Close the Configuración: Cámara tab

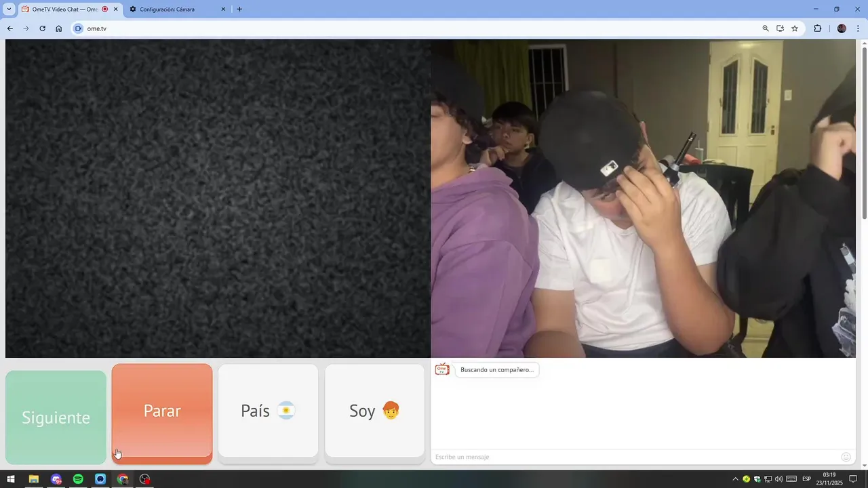pos(223,9)
